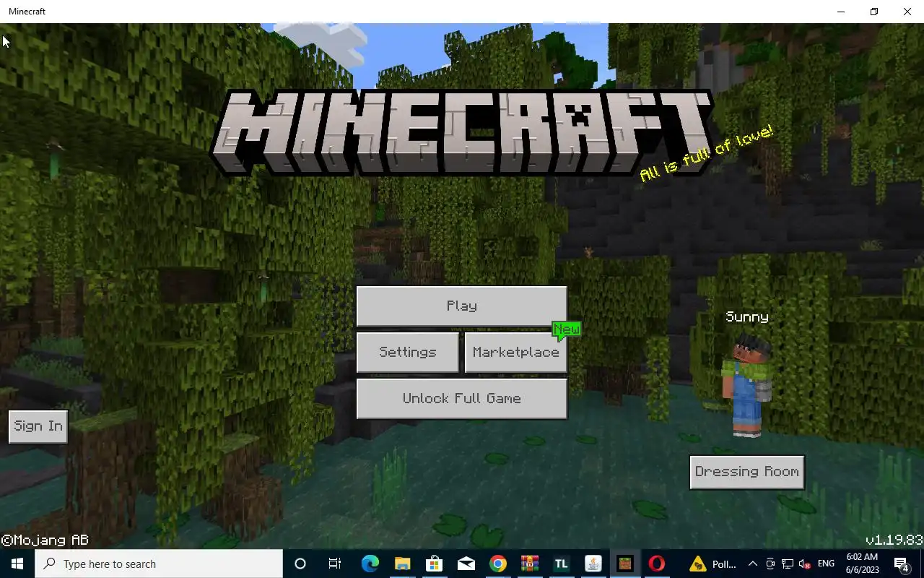Open network status tray icon
The height and width of the screenshot is (578, 924).
787,564
